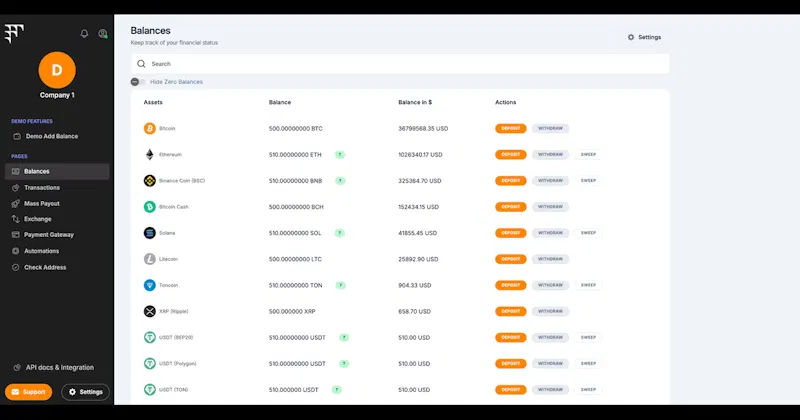800x420 pixels.
Task: Click the Toncoin coin icon
Action: 149,285
